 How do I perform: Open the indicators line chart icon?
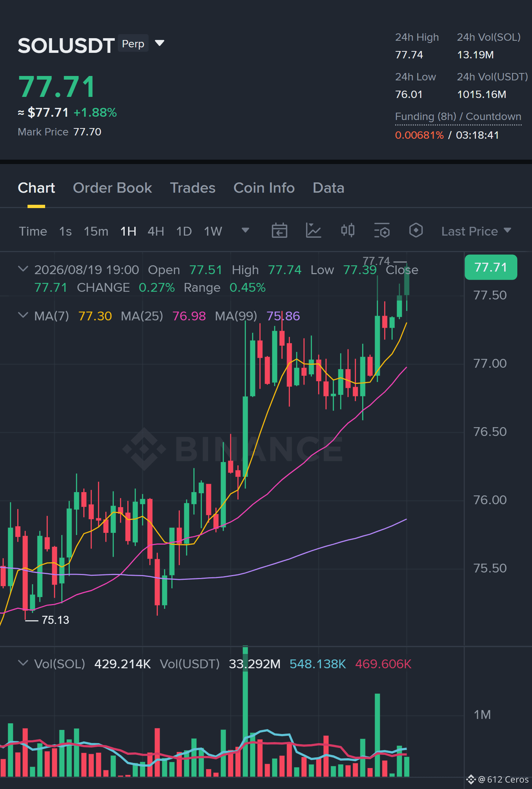pos(314,230)
